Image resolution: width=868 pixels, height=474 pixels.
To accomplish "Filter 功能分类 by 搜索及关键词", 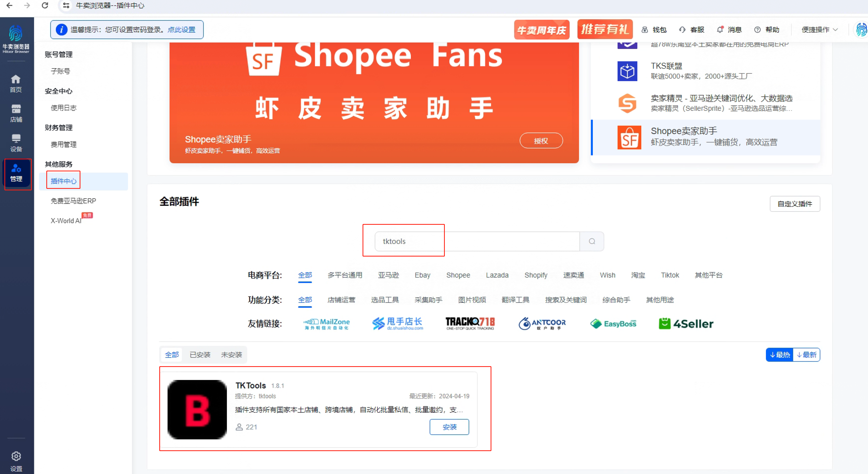I will coord(566,300).
